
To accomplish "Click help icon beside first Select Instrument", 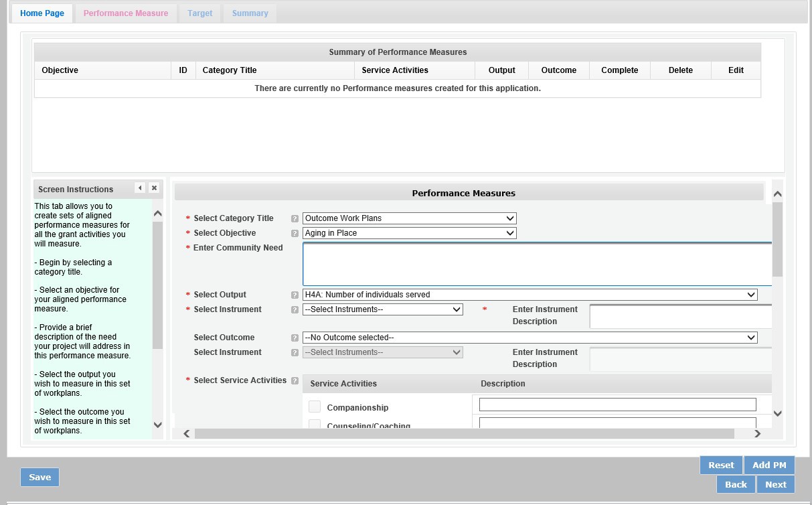I will (x=295, y=309).
